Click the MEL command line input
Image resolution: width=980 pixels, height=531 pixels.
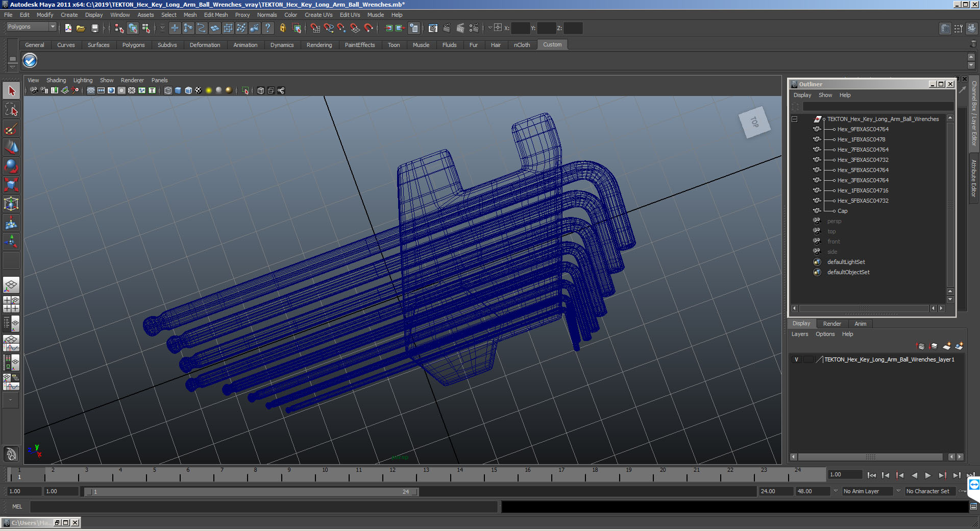click(x=263, y=506)
